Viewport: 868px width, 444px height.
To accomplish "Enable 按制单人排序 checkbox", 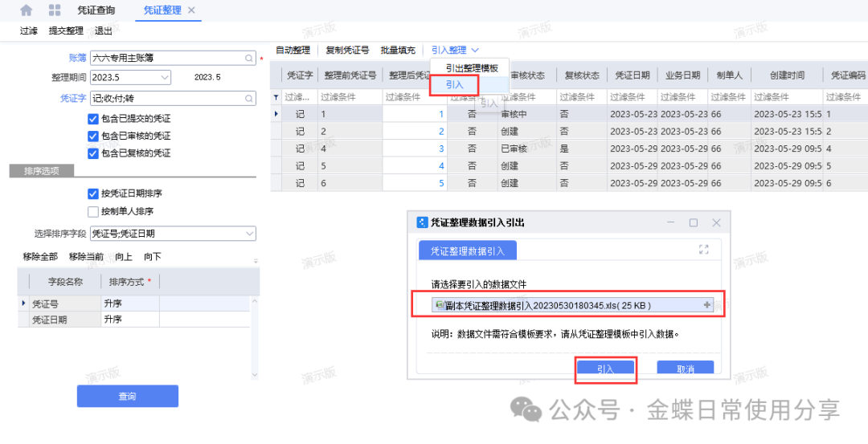I will 93,211.
